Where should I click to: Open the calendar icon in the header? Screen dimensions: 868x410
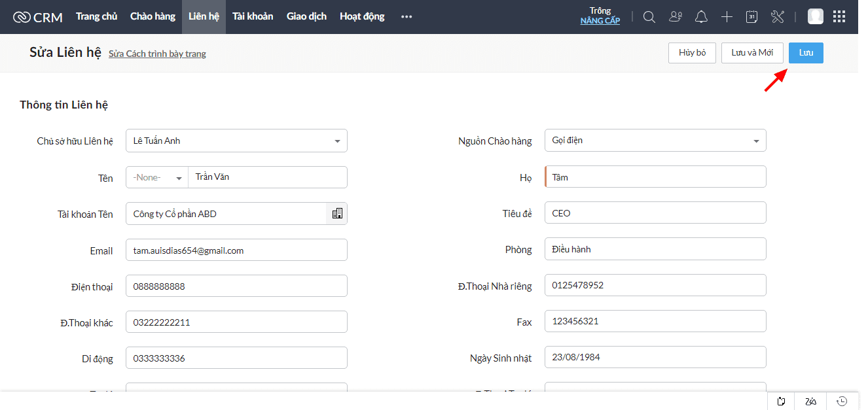752,17
